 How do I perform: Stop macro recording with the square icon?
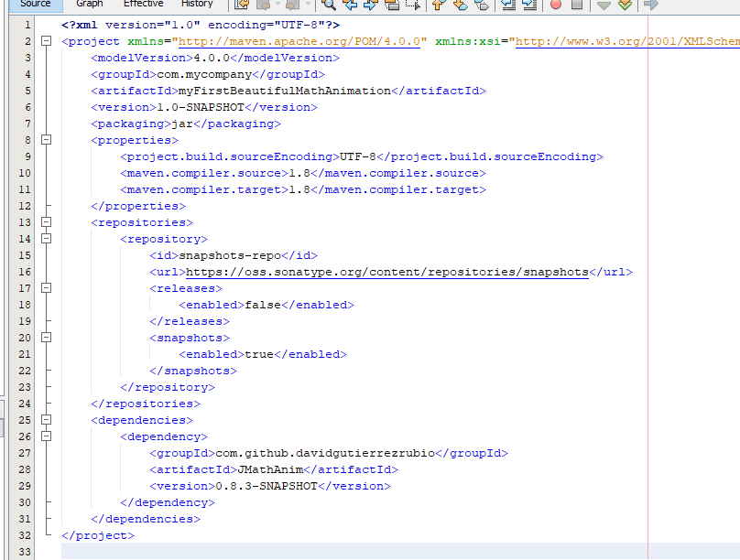(x=576, y=5)
